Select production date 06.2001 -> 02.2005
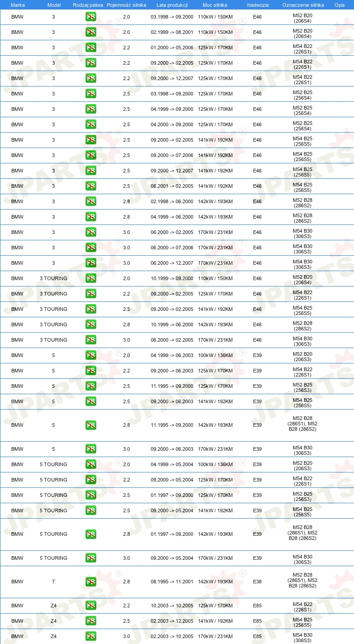This screenshot has height=644, width=354. pyautogui.click(x=172, y=186)
